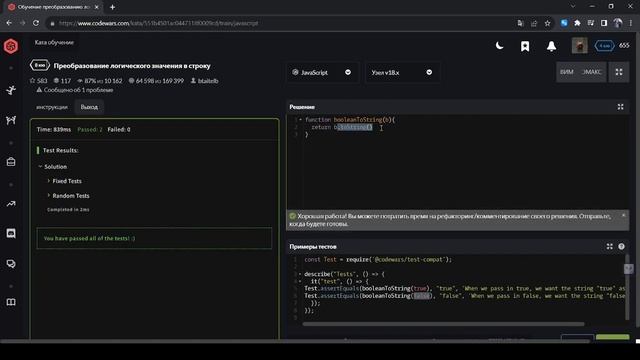This screenshot has width=640, height=360.
Task: Go back with browser back arrow
Action: [9, 23]
